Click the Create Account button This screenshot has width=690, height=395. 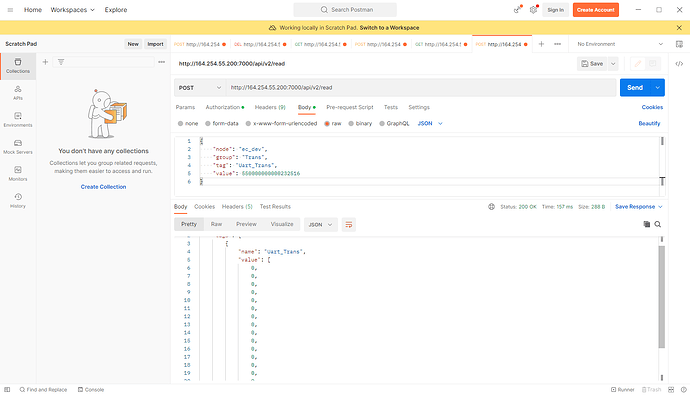click(x=595, y=10)
